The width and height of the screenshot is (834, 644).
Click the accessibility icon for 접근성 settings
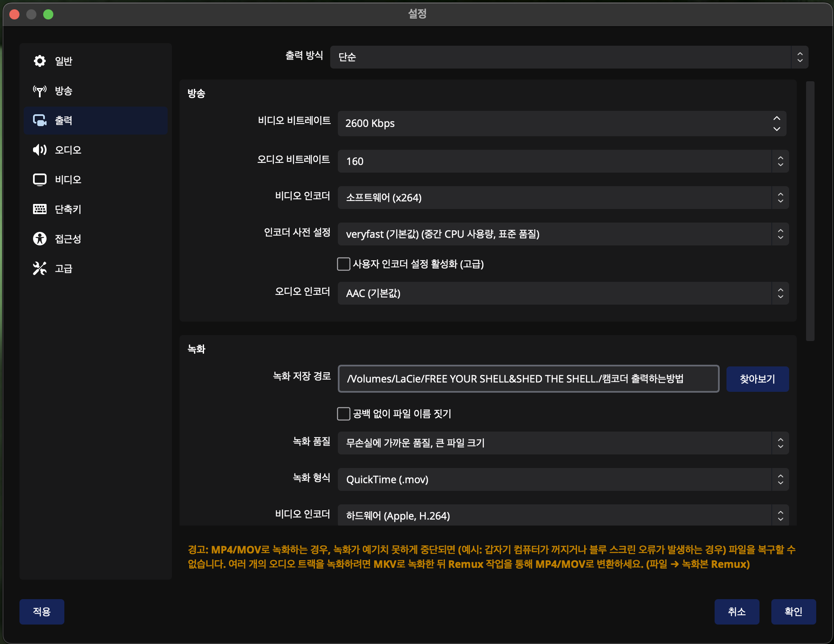(x=40, y=239)
